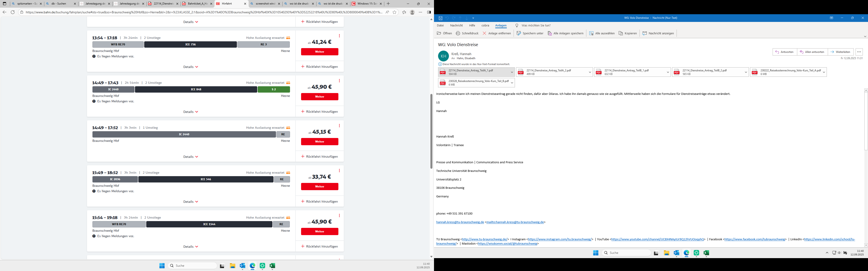Open dropdown of 22114_Dienstreise_Antrag_TeilA_1.pdf attachment
Screen dimensions: 868x271
[x=512, y=72]
